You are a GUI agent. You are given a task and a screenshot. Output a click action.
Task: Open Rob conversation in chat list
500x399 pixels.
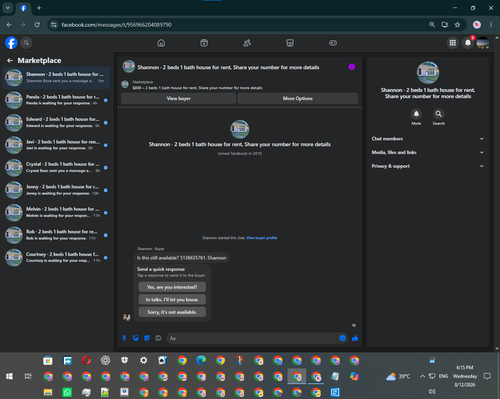tap(56, 235)
